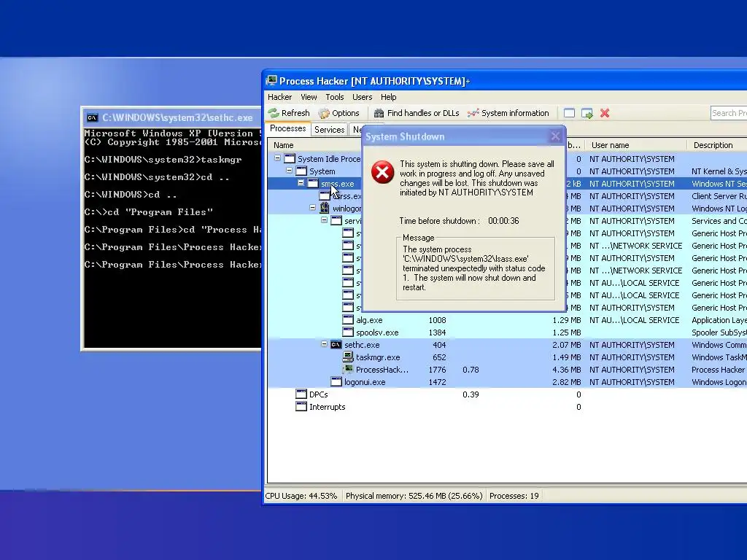This screenshot has height=560, width=747.
Task: Click PID 404 for sethc.exe
Action: coord(439,345)
